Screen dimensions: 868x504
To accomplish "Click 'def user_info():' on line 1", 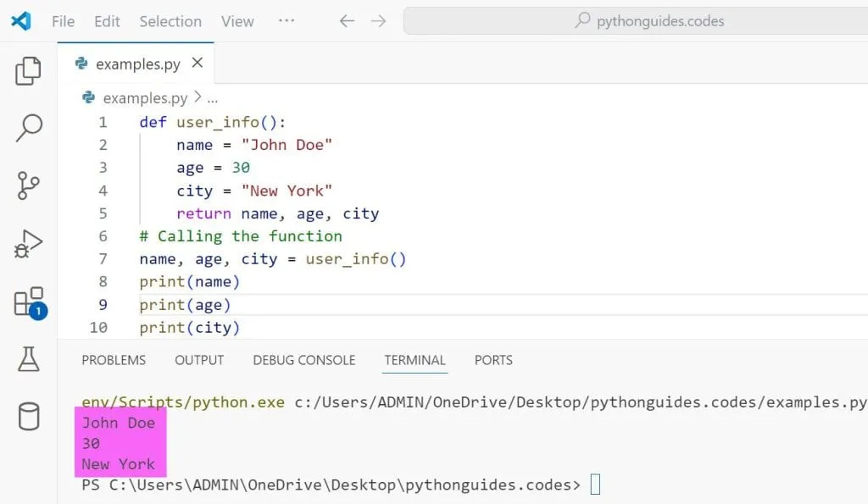I will [x=213, y=122].
